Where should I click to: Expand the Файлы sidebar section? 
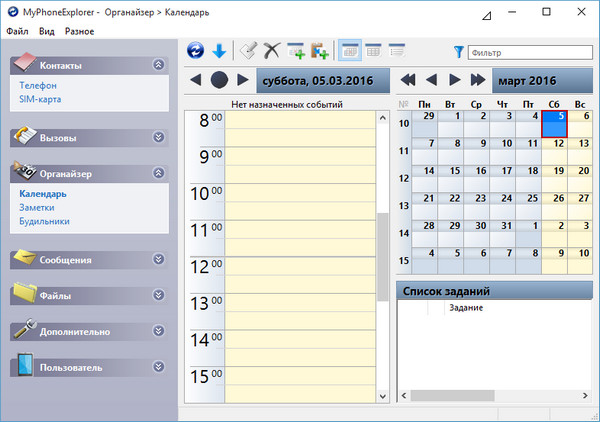coord(158,295)
